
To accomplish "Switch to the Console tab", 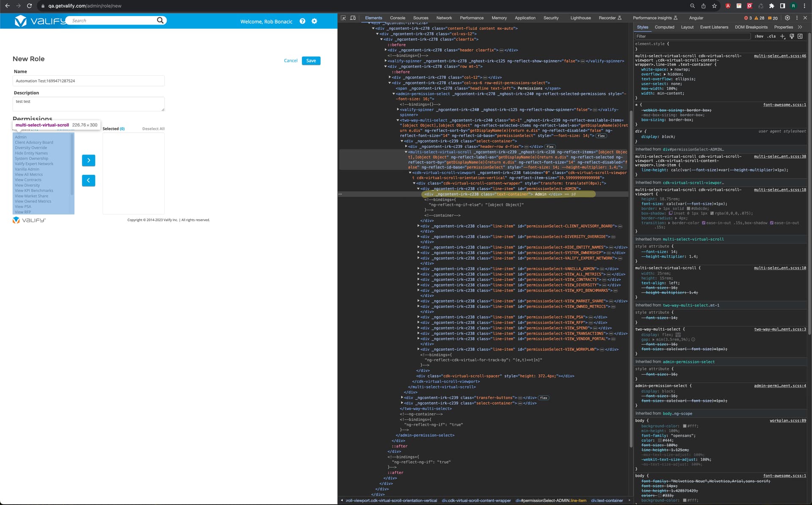I will point(397,18).
